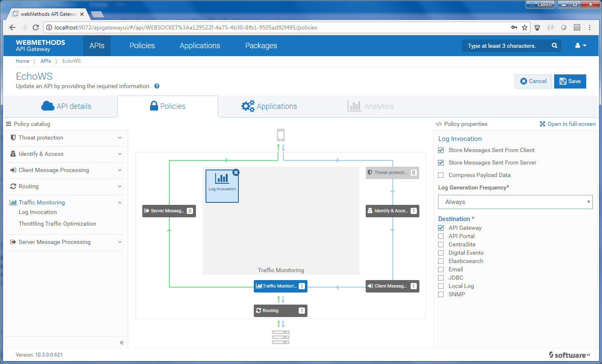The height and width of the screenshot is (364, 602).
Task: Open a new browser tab
Action: 97,14
